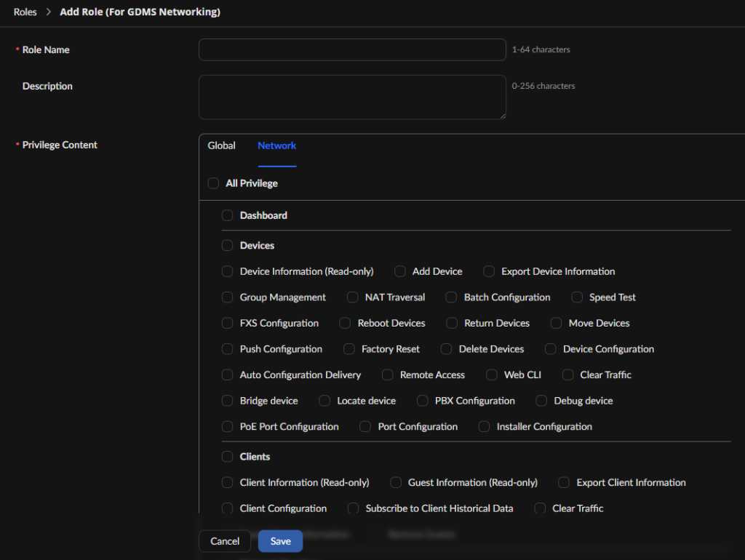745x560 pixels.
Task: Select the Network tab
Action: [277, 146]
